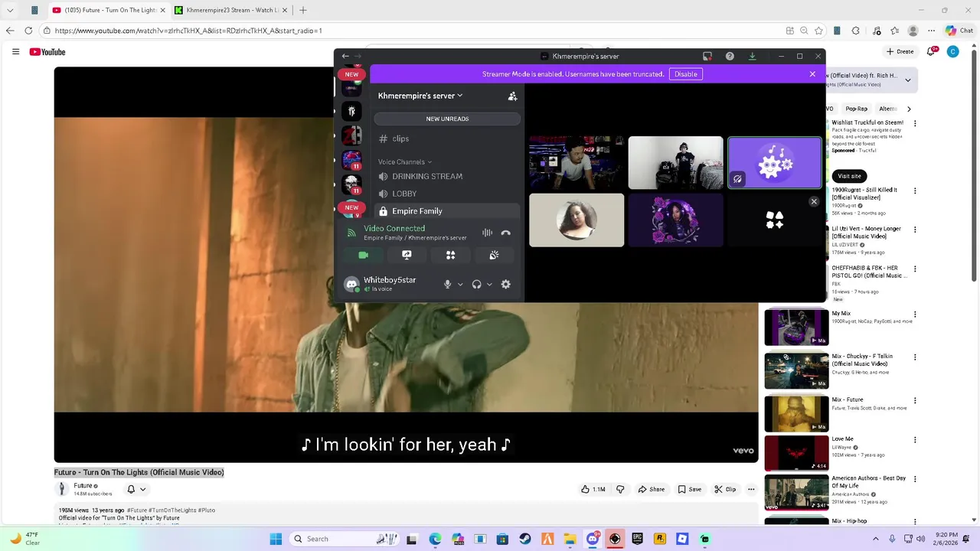Jump to NEW UNREADS in channel list
Image resolution: width=980 pixels, height=551 pixels.
click(447, 119)
